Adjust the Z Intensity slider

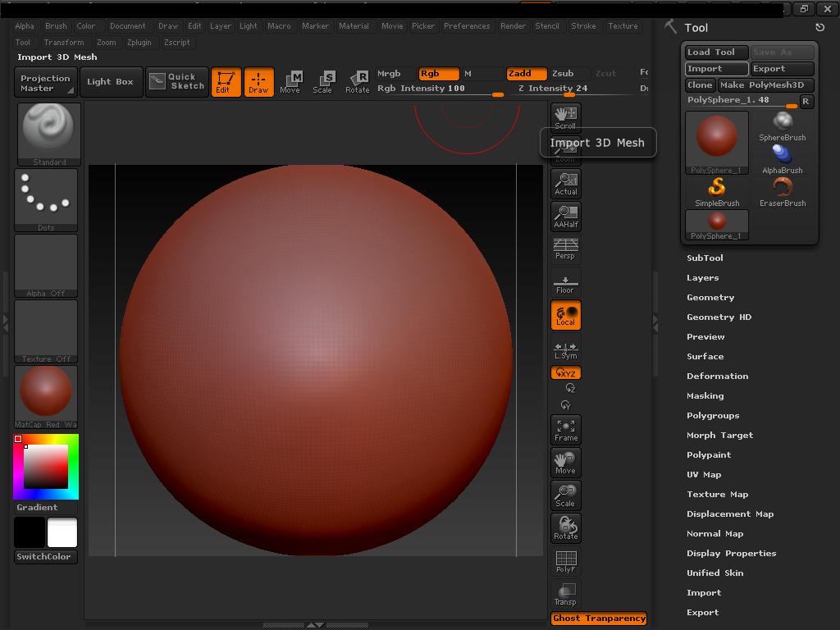574,89
